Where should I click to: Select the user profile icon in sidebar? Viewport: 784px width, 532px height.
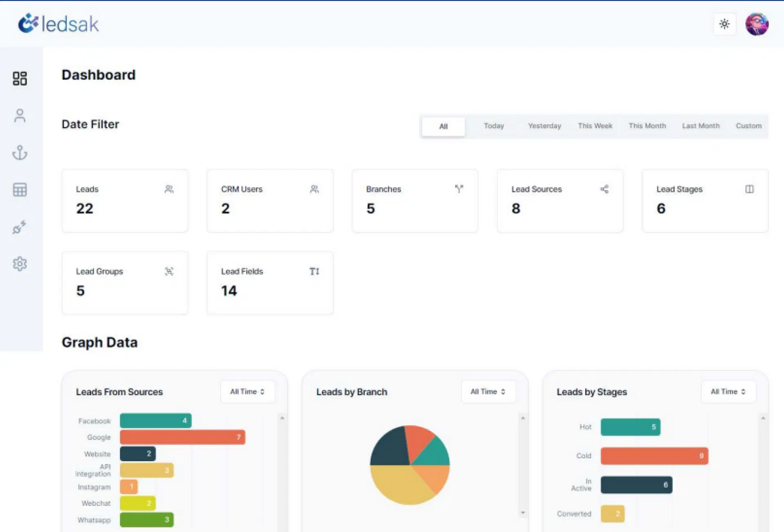20,116
